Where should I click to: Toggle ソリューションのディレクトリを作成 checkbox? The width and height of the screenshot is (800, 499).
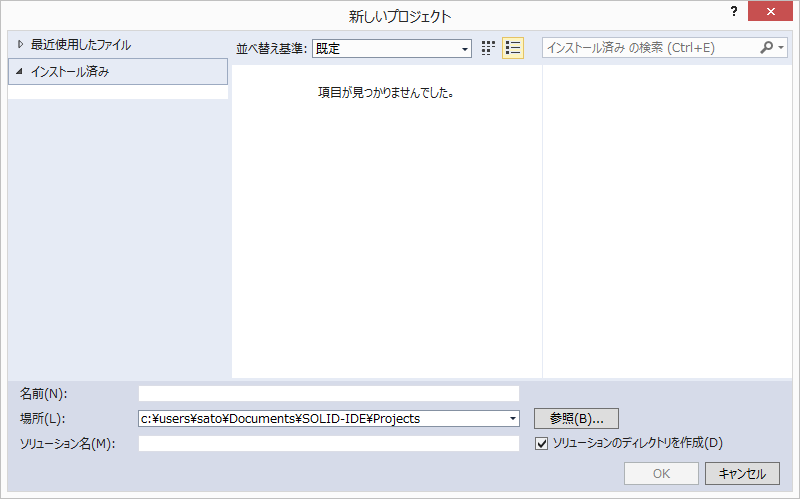coord(542,443)
